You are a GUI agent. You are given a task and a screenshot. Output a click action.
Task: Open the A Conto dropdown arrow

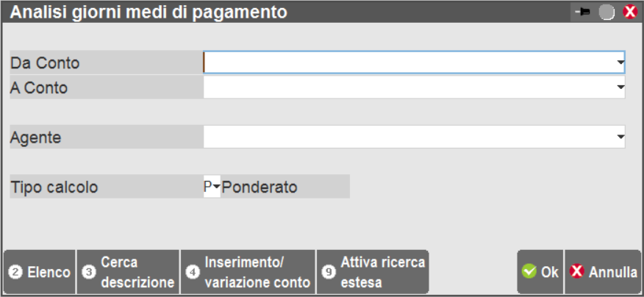click(x=620, y=88)
